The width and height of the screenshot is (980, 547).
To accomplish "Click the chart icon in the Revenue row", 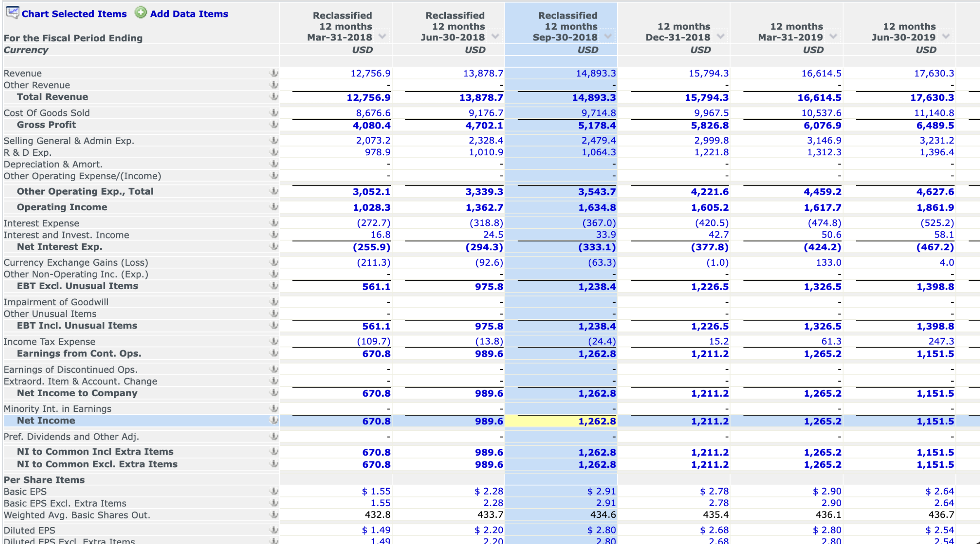I will (273, 73).
